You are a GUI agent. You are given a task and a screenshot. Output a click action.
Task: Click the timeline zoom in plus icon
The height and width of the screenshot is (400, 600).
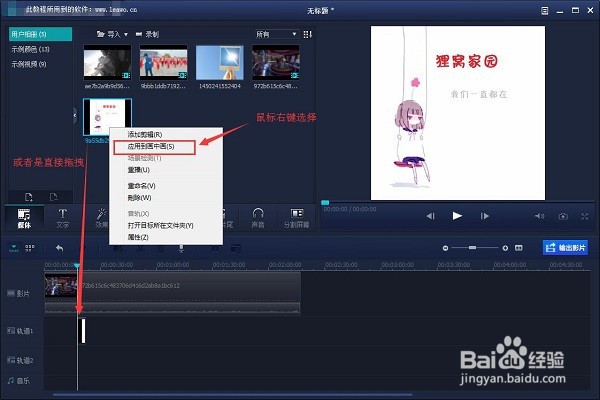[505, 248]
